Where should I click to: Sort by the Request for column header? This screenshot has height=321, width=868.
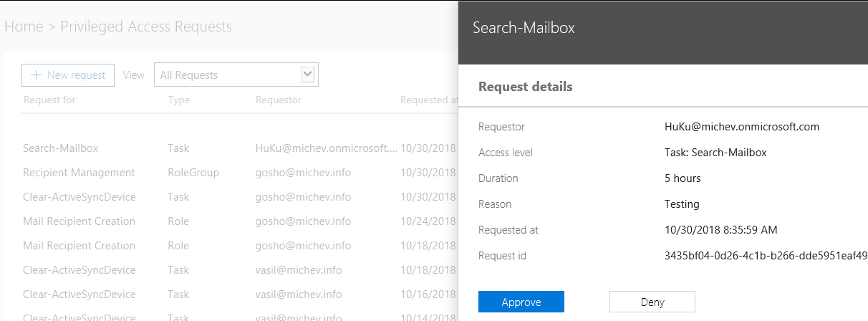point(49,100)
